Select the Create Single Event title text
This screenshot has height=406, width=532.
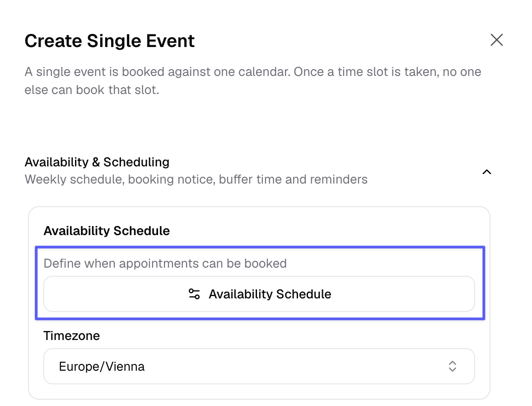point(110,41)
